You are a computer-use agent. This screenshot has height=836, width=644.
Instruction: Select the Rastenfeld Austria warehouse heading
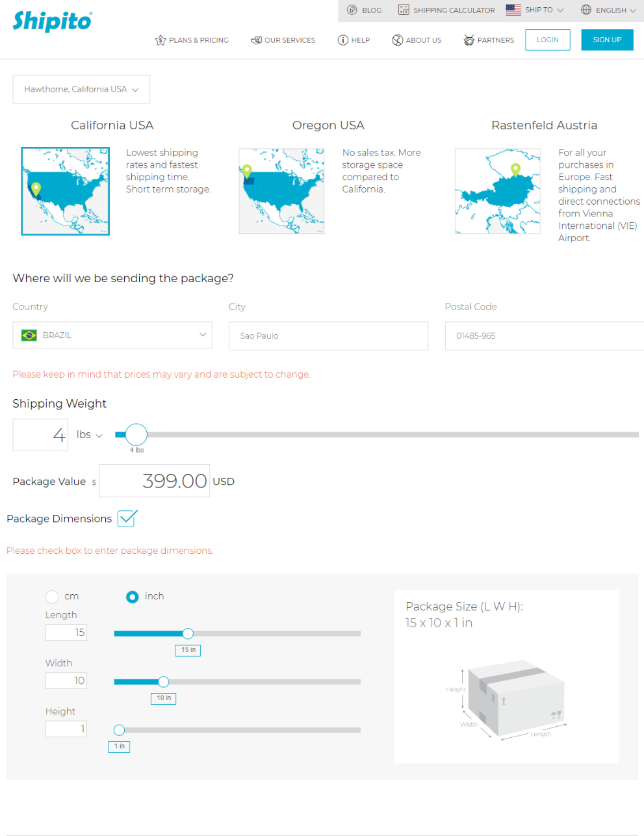point(545,125)
